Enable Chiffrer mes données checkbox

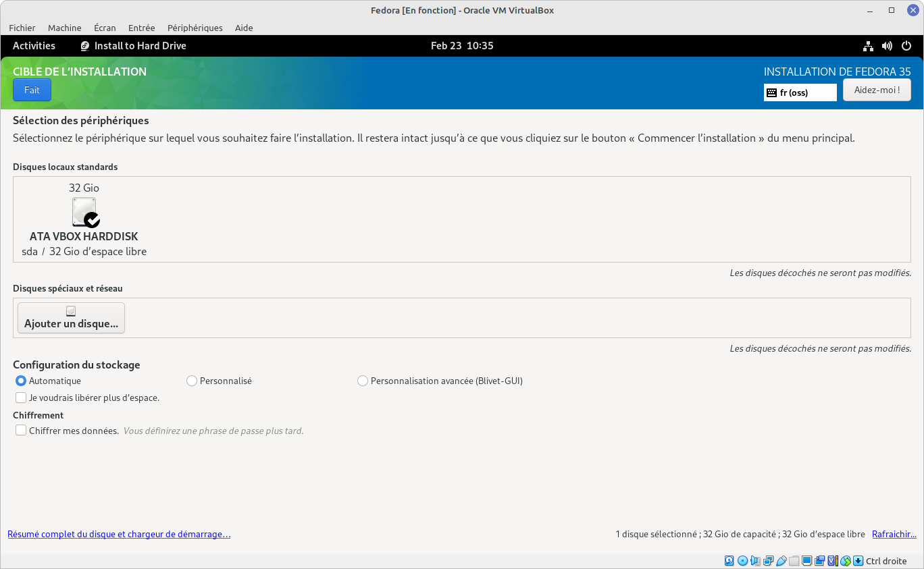coord(21,430)
